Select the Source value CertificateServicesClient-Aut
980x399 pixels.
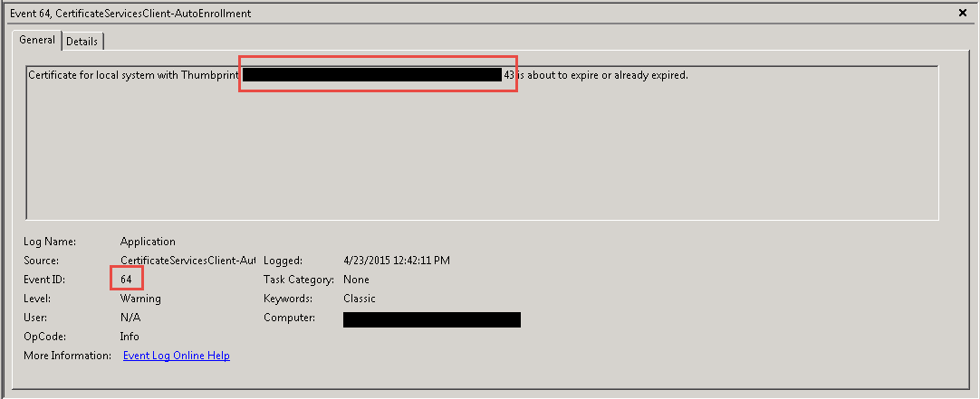pyautogui.click(x=187, y=261)
